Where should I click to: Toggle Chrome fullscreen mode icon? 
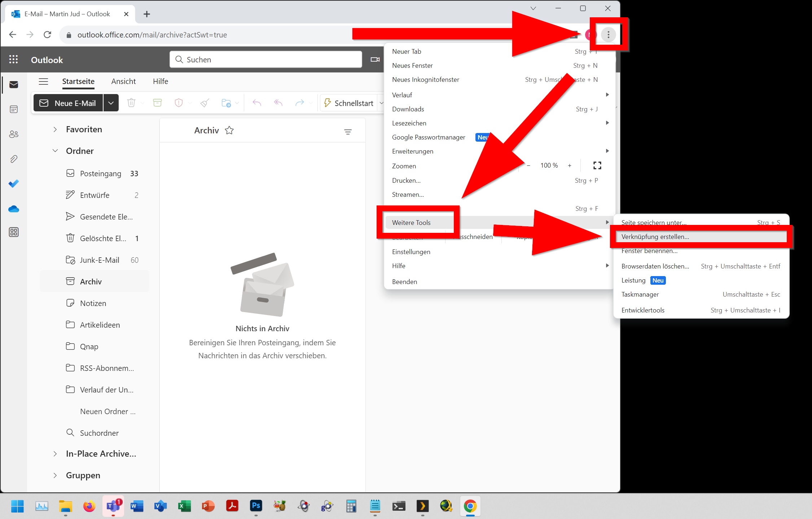tap(597, 165)
